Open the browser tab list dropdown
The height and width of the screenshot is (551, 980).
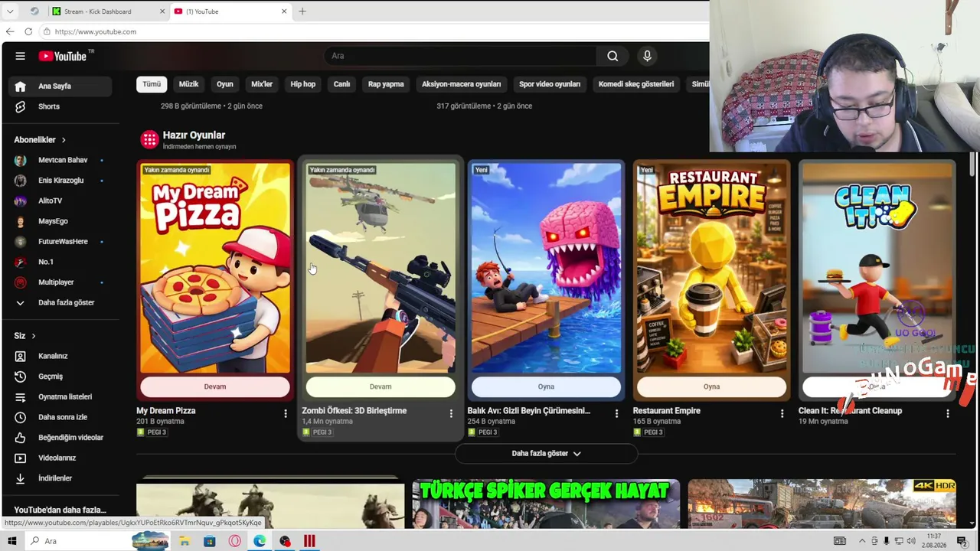(9, 11)
